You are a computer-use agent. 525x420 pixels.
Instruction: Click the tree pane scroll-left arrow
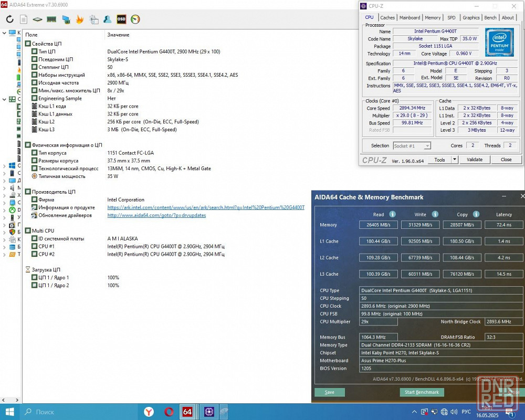(3, 400)
